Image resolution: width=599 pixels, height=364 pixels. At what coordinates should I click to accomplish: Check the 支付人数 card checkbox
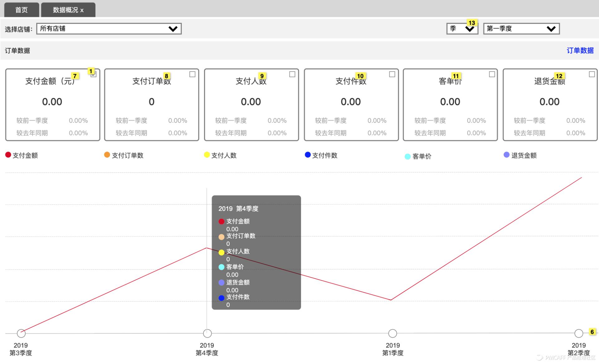pos(292,74)
